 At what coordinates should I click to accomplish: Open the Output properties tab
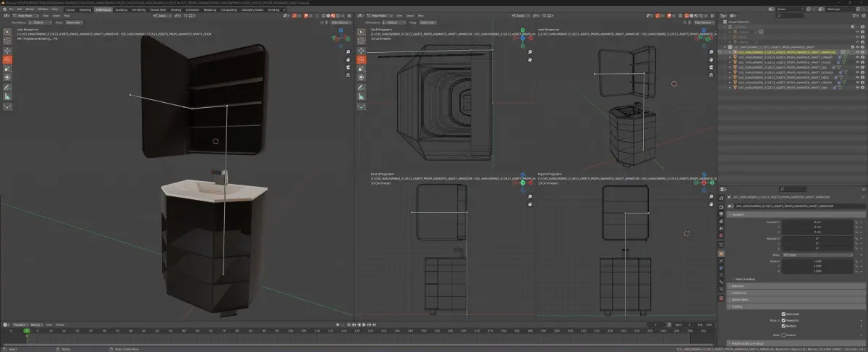[x=721, y=214]
